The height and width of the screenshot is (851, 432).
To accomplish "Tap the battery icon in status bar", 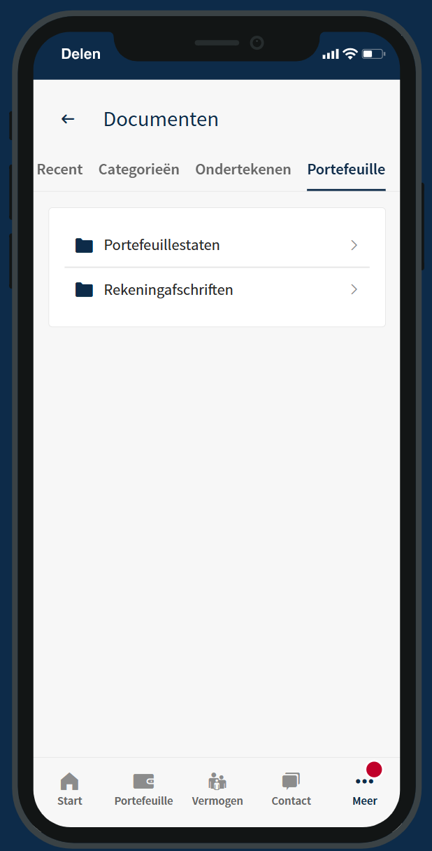I will (x=373, y=54).
